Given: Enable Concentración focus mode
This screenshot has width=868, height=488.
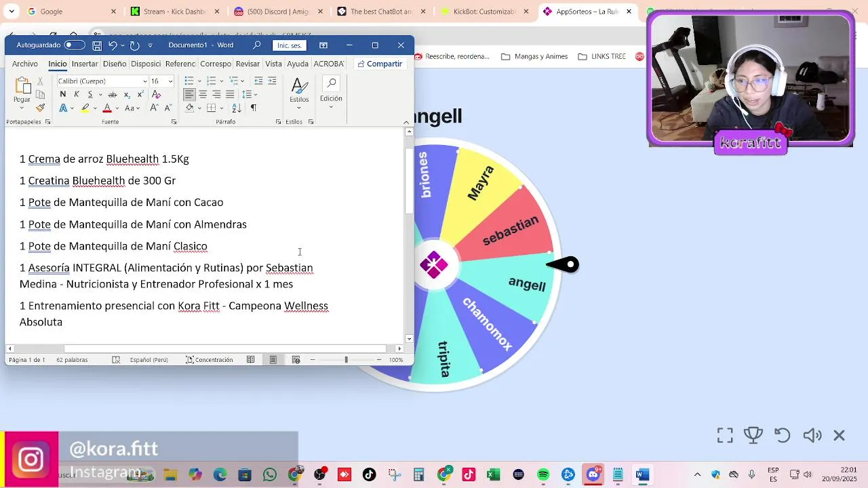Looking at the screenshot, I should point(210,360).
